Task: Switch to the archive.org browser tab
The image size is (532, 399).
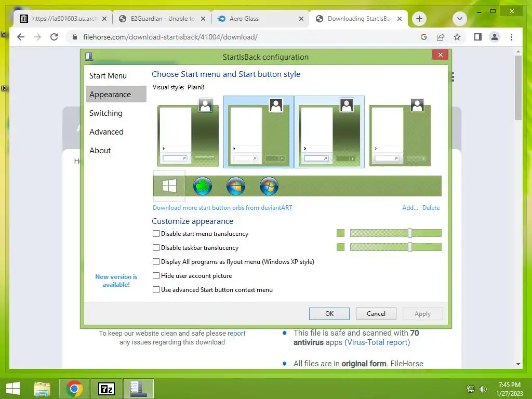Action: (x=63, y=19)
